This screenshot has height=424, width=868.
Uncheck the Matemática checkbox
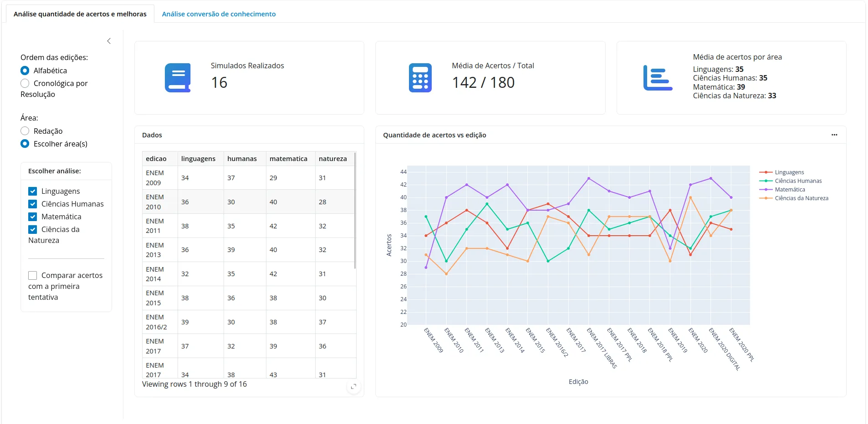click(x=33, y=217)
